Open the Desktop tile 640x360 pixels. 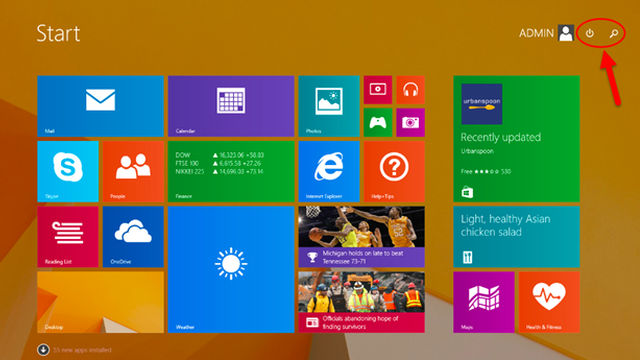coord(100,302)
